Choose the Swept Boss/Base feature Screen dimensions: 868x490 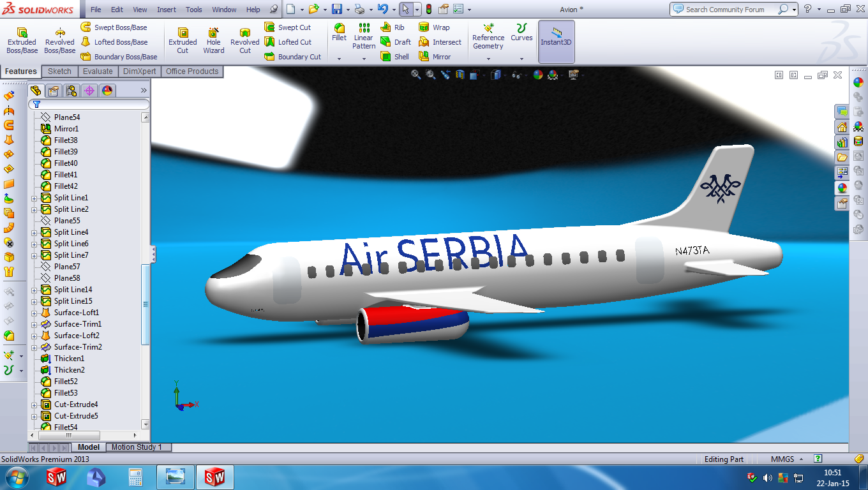114,27
